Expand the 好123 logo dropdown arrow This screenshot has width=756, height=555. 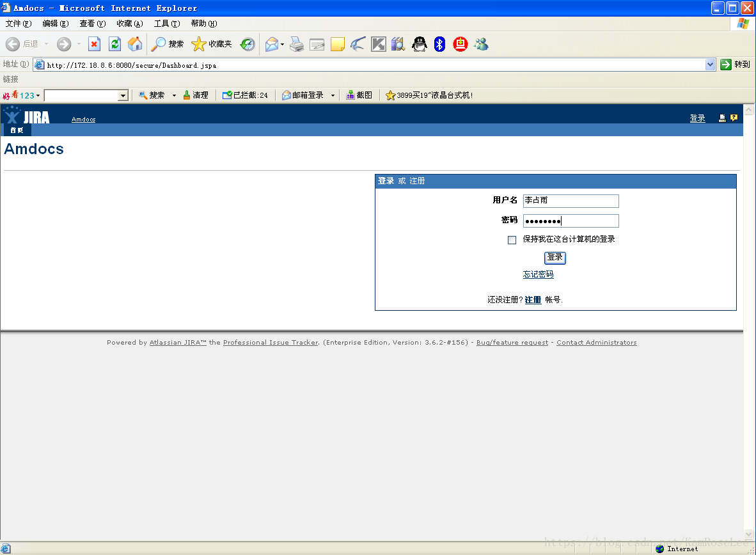[38, 95]
